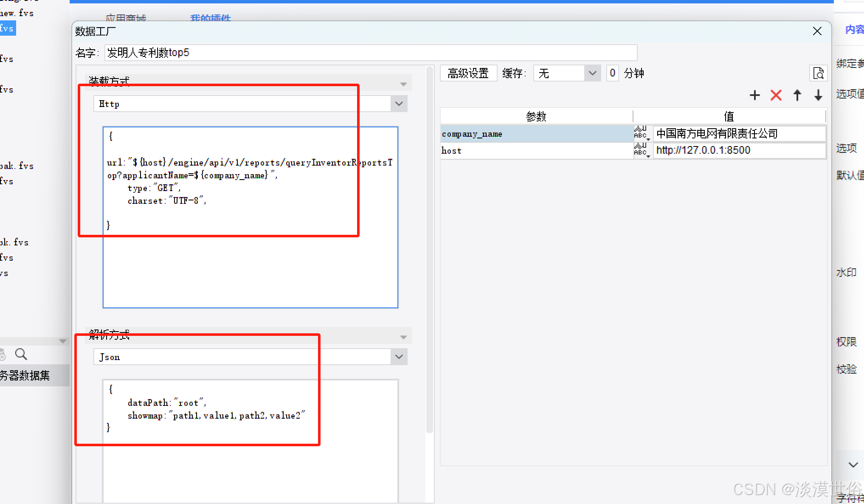Screen dimensions: 864x504
Task: Click the dataset name input field
Action: pos(370,53)
